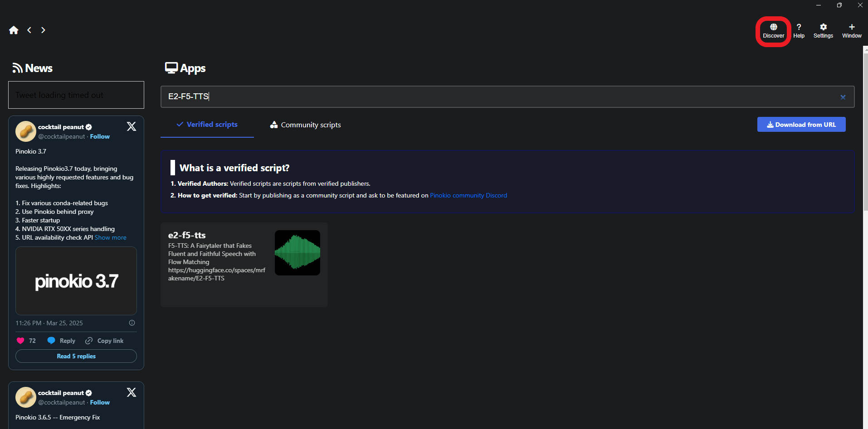Open the X logo on the Emergency Fix tweet

pos(132,392)
